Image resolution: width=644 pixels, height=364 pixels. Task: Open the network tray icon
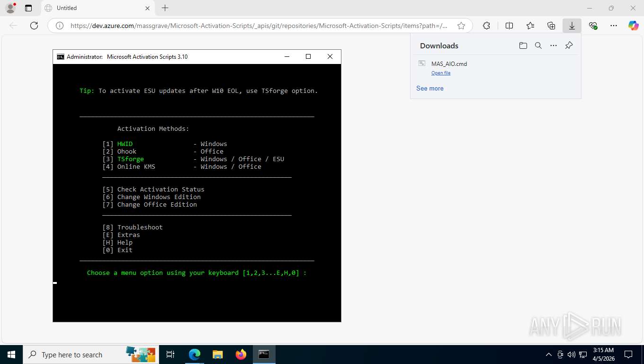(583, 355)
